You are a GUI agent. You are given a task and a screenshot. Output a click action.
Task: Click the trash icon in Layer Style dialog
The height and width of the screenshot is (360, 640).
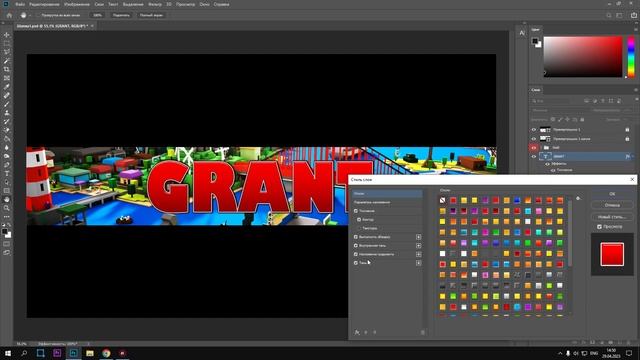(x=422, y=332)
